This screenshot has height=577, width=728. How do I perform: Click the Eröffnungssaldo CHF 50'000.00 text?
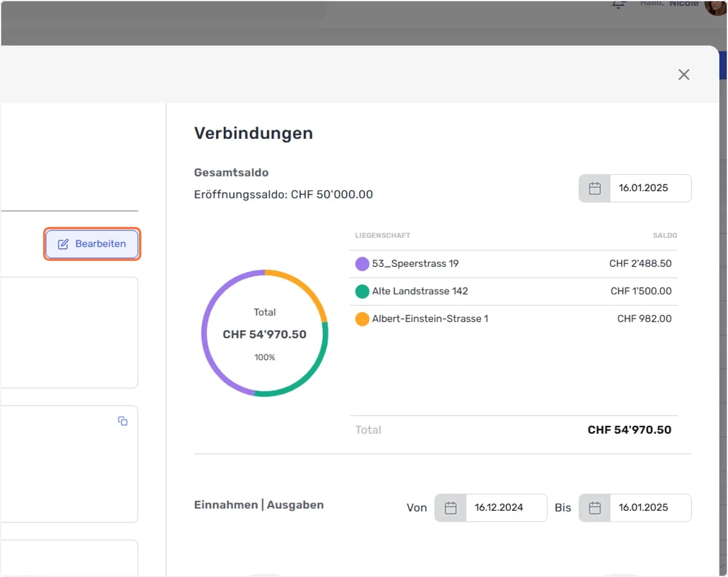(283, 195)
